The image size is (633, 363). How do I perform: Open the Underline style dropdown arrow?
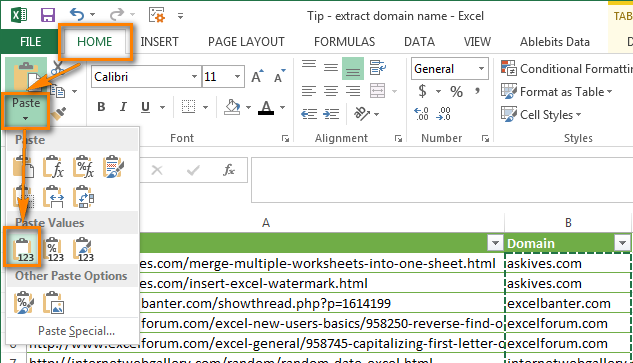(x=162, y=107)
